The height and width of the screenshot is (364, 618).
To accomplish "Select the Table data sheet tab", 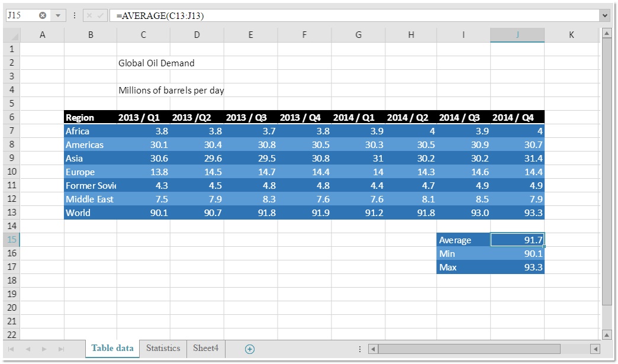I will click(x=112, y=349).
